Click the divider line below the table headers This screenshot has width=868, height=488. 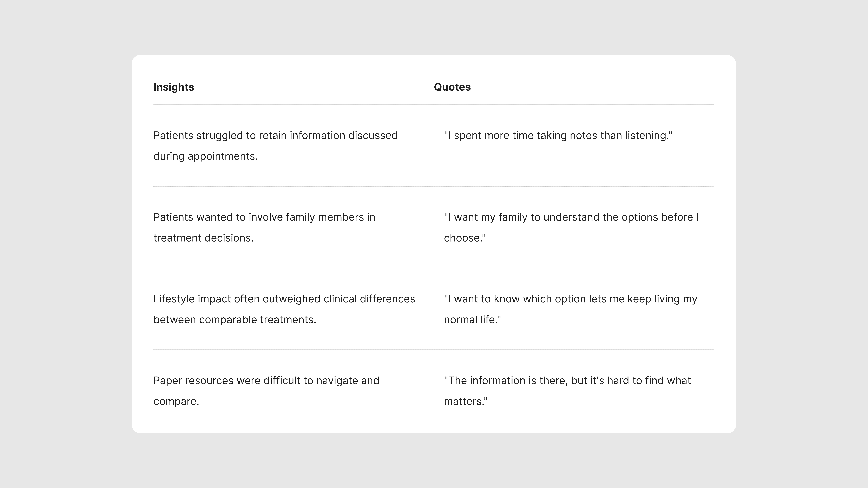point(434,105)
